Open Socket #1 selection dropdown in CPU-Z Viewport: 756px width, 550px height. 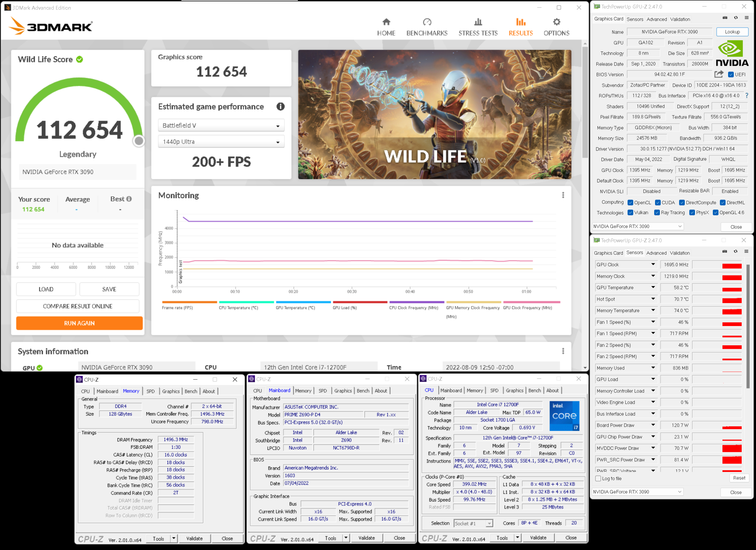pyautogui.click(x=473, y=523)
